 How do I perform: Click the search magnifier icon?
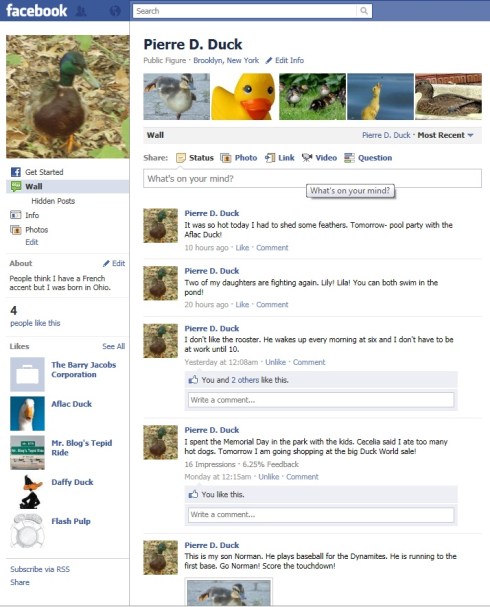pos(363,11)
